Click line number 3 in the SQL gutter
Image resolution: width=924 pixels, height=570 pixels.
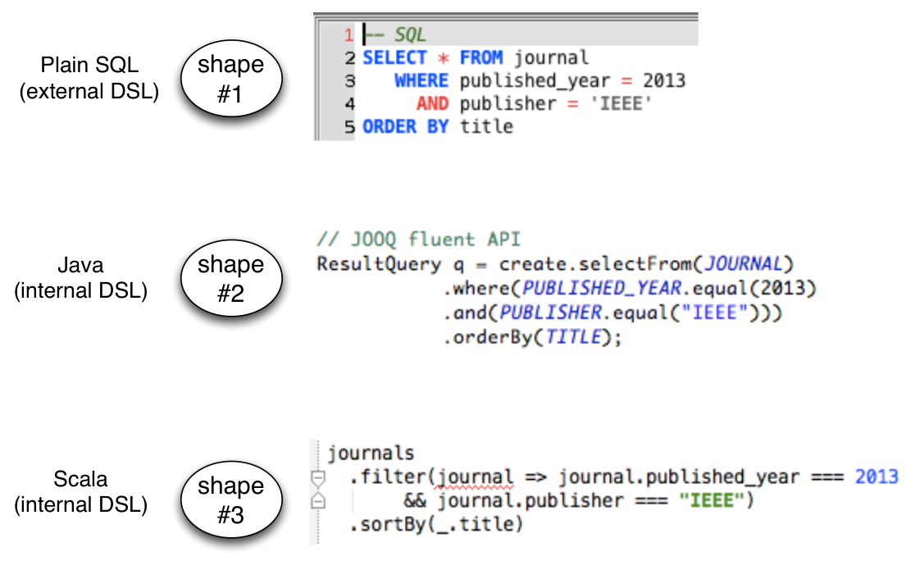click(x=350, y=81)
